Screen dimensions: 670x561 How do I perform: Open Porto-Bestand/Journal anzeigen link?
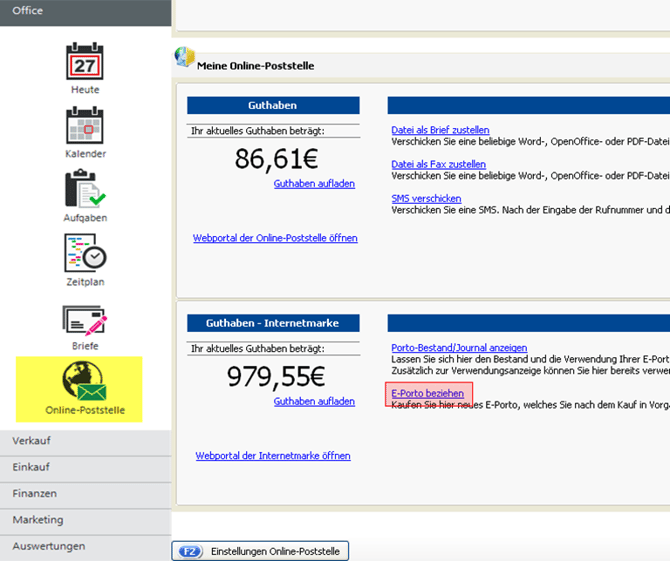tap(458, 348)
